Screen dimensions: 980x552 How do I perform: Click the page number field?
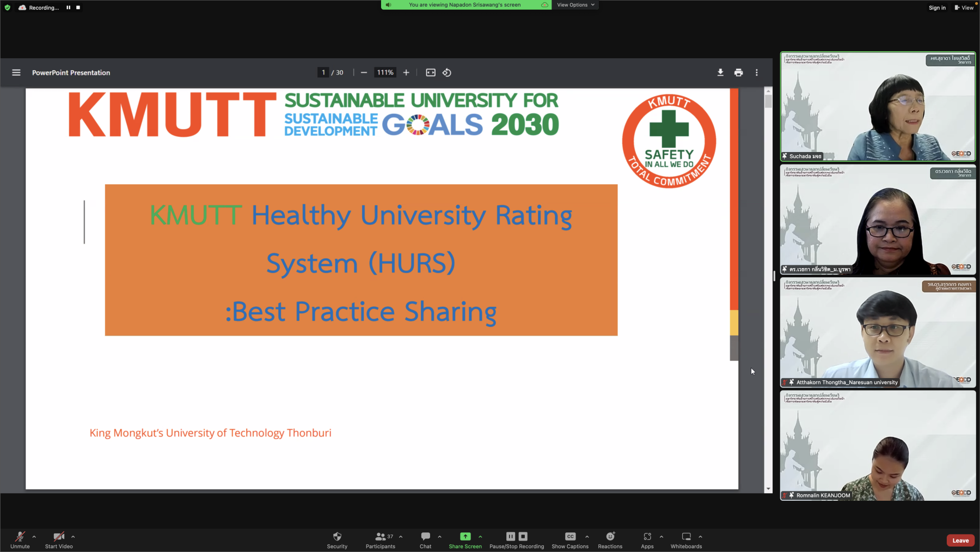pos(323,72)
